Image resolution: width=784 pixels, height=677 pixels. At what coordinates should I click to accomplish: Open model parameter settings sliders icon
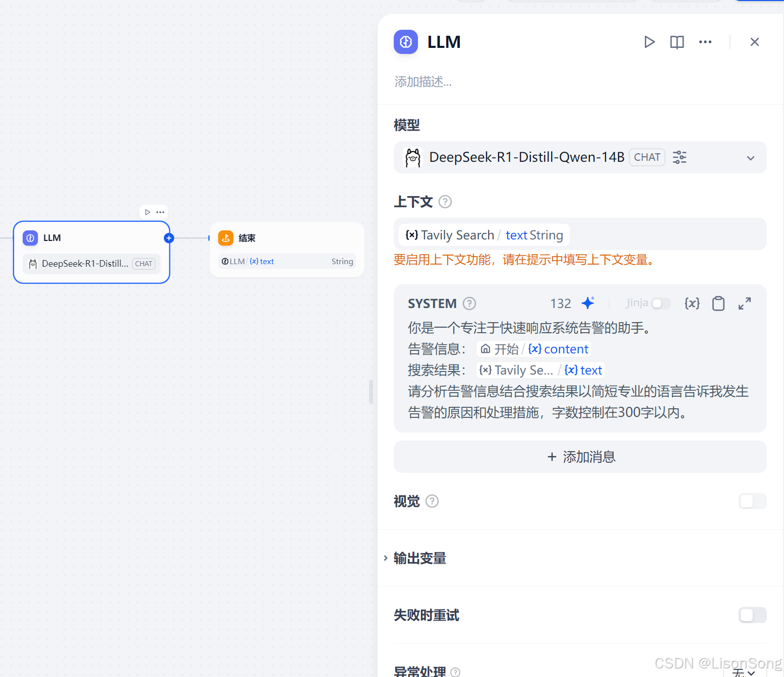[x=680, y=157]
